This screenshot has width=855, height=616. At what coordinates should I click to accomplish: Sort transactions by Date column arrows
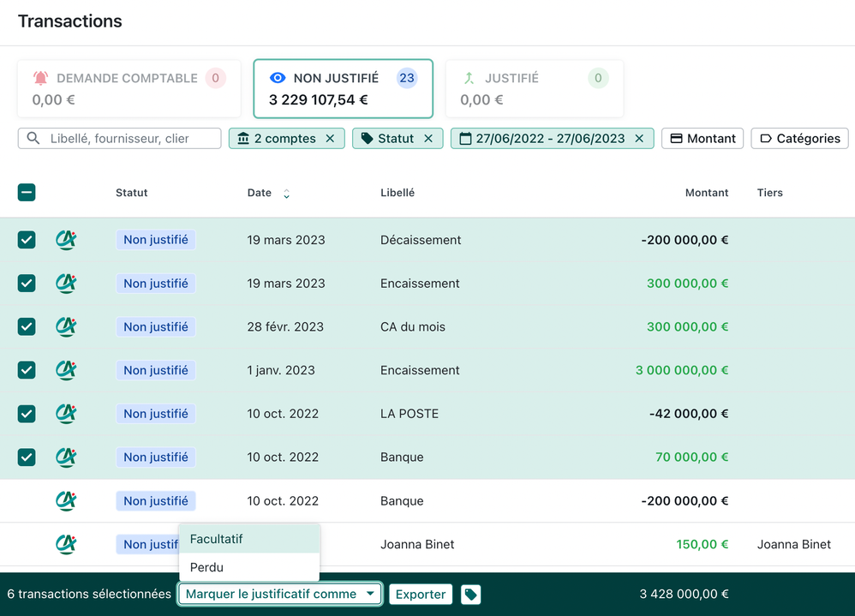click(286, 194)
